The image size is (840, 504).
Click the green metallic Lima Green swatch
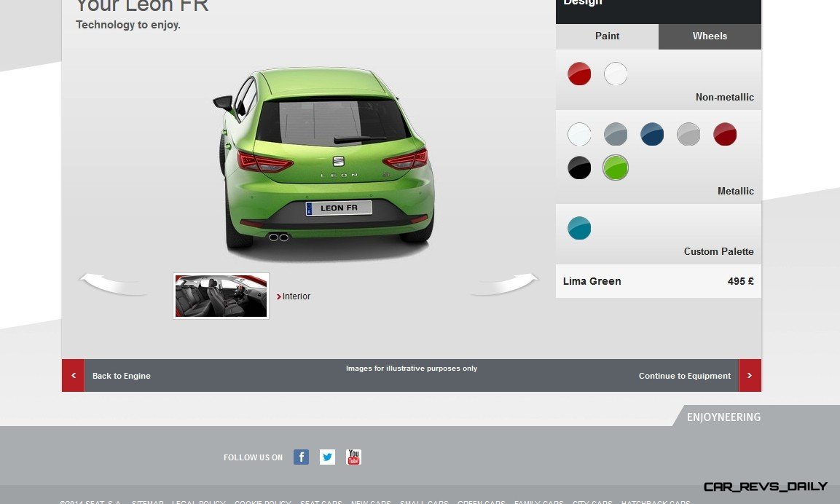click(616, 168)
